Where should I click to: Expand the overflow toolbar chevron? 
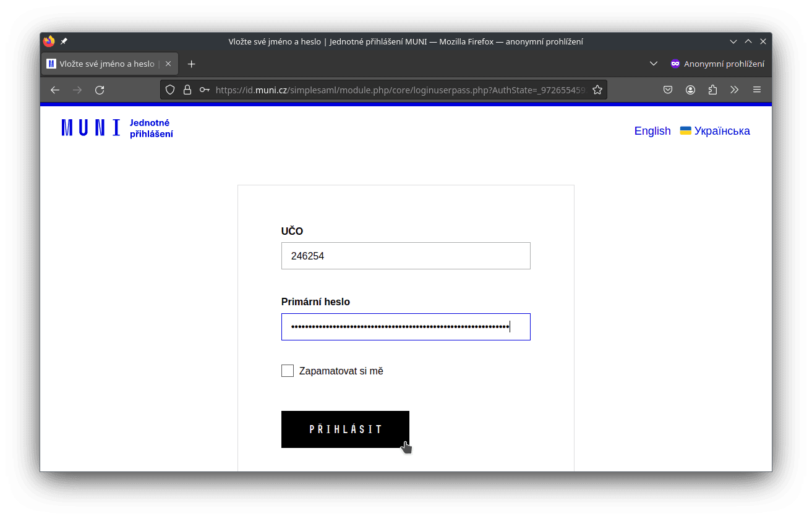coord(734,90)
